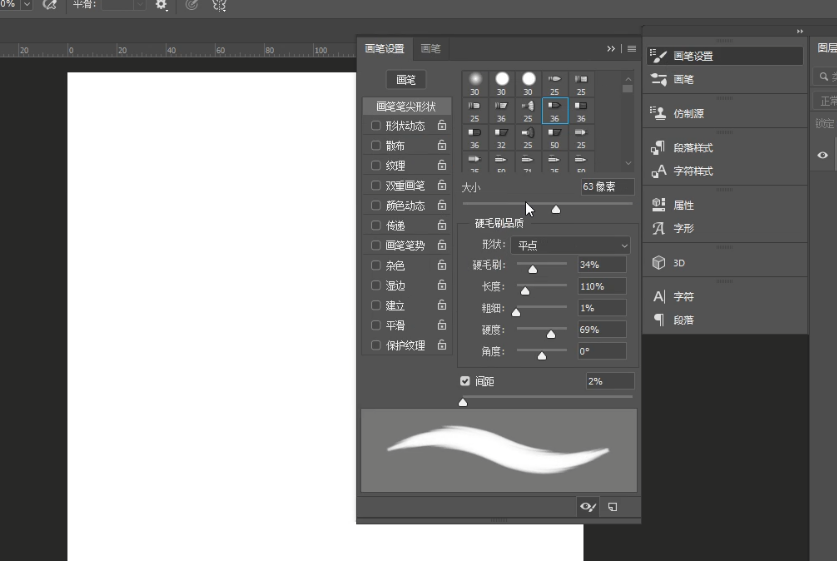The image size is (837, 561).
Task: Toggle lock for 散布 settings
Action: coord(442,145)
